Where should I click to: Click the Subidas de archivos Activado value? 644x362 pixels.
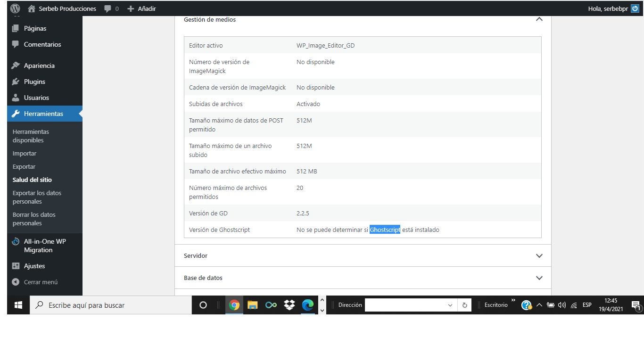[308, 104]
